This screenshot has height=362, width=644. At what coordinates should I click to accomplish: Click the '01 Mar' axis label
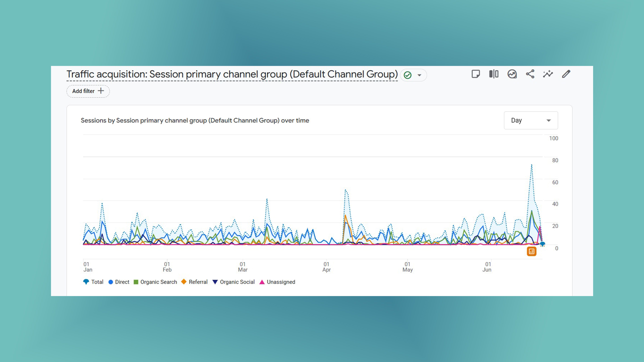(243, 267)
